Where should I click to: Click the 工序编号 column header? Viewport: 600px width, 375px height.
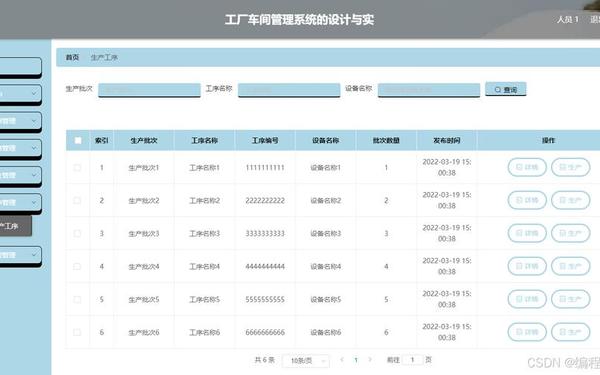[x=265, y=140]
